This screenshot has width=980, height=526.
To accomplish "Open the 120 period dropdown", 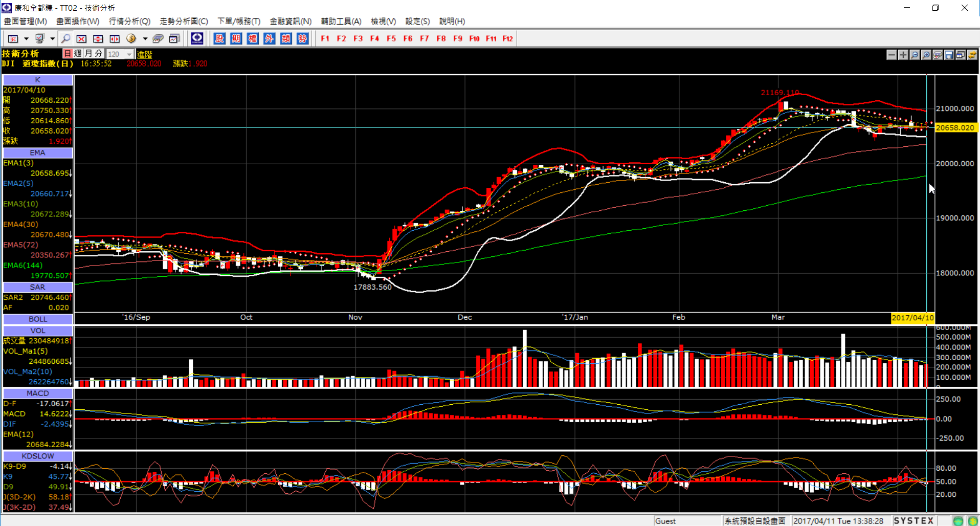I will (x=129, y=54).
